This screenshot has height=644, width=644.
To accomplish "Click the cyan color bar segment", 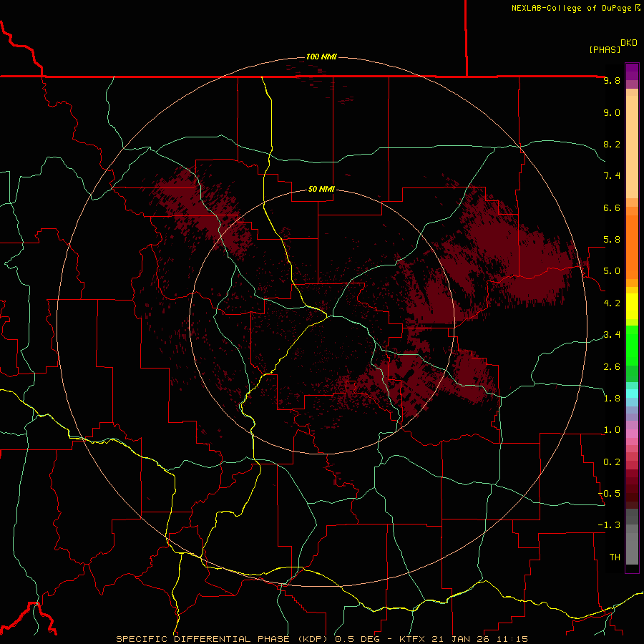I will [x=632, y=394].
